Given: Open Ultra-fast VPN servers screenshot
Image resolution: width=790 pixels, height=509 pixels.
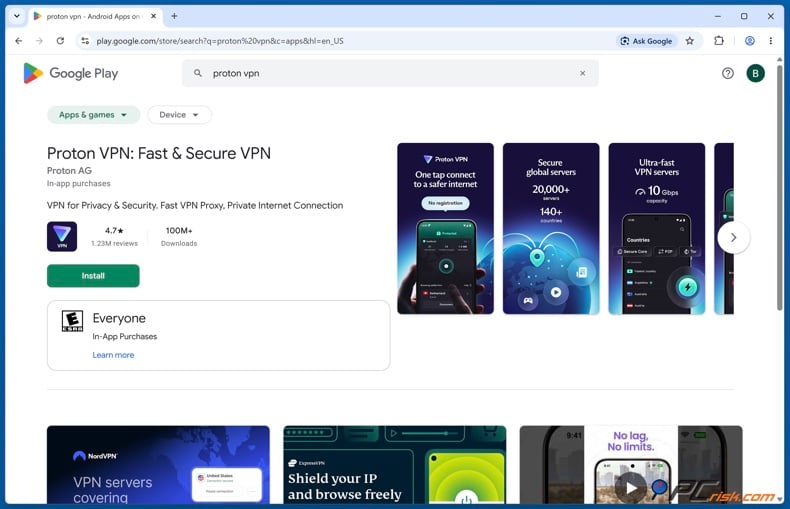Looking at the screenshot, I should coord(657,228).
